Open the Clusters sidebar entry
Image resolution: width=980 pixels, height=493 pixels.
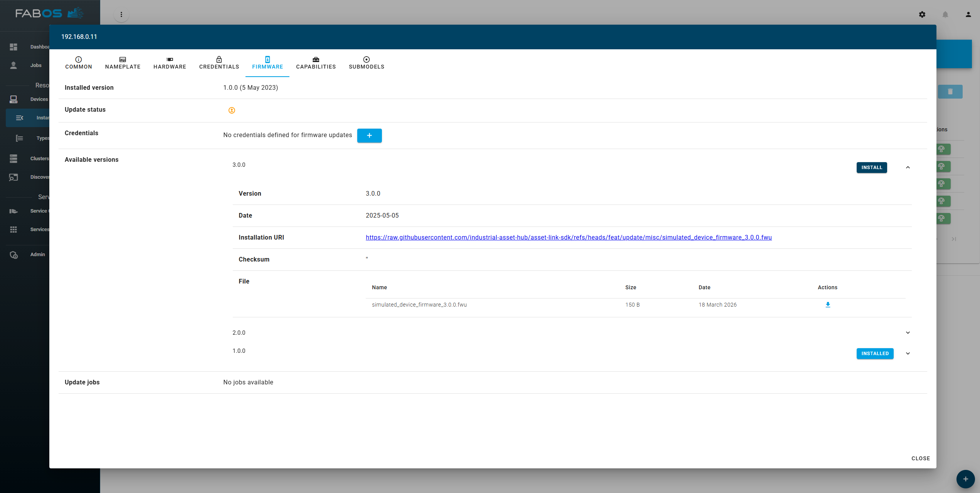pos(39,158)
